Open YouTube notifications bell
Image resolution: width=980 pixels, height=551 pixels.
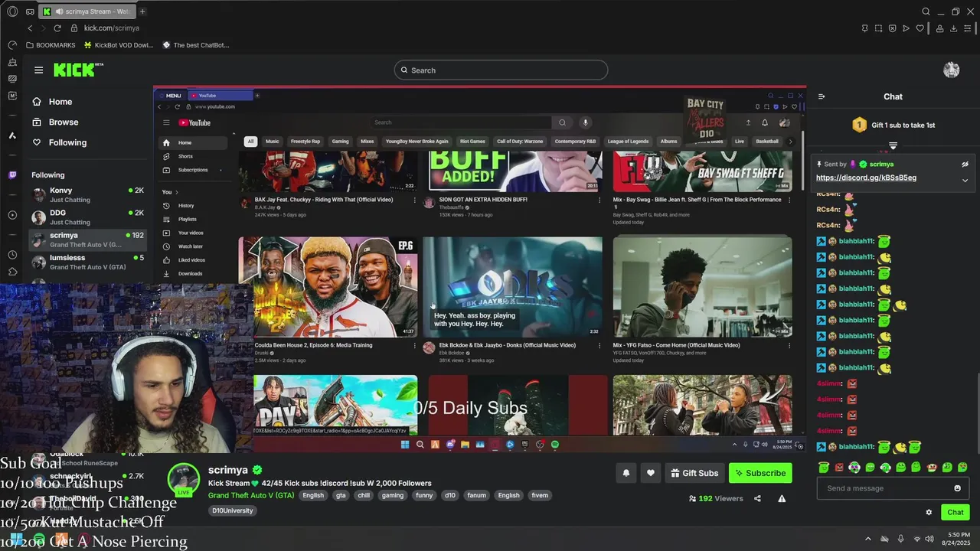click(764, 122)
